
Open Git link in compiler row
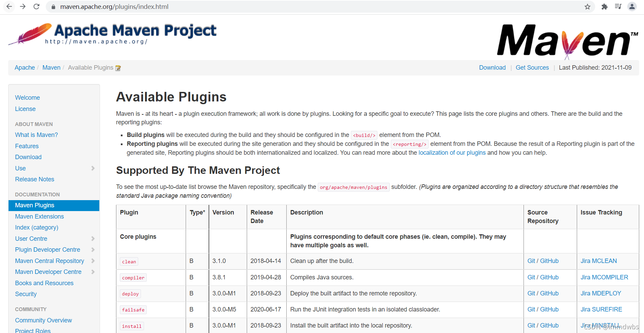click(x=531, y=277)
